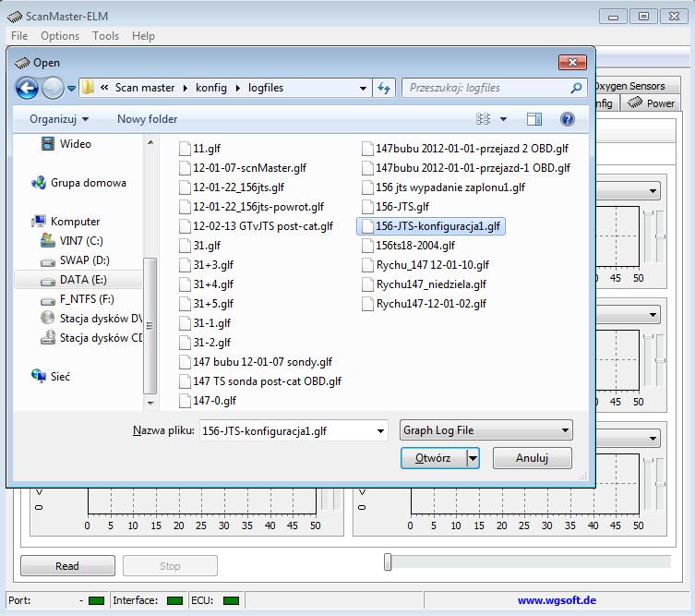Select file 31+3.glf
The width and height of the screenshot is (695, 616).
(206, 265)
